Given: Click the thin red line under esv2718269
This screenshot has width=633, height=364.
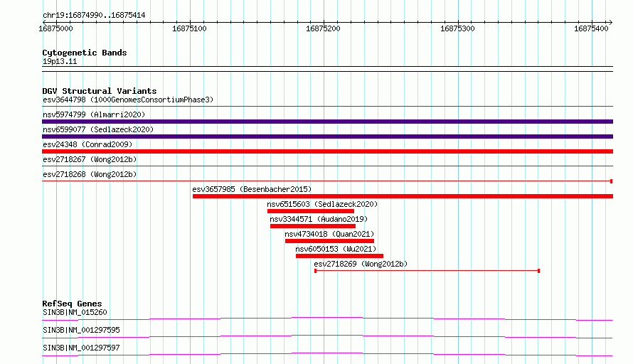Looking at the screenshot, I should tap(427, 271).
